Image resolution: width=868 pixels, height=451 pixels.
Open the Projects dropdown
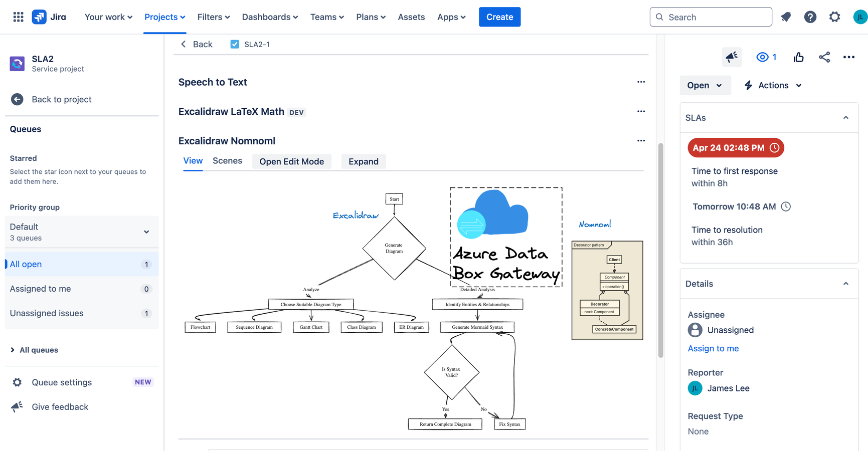(x=165, y=17)
